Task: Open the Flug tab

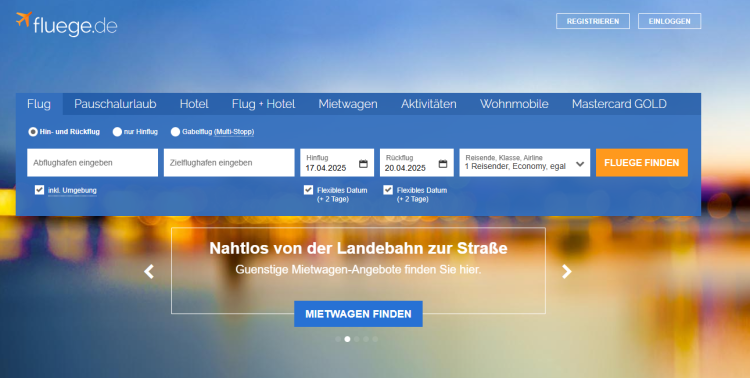Action: coord(39,104)
